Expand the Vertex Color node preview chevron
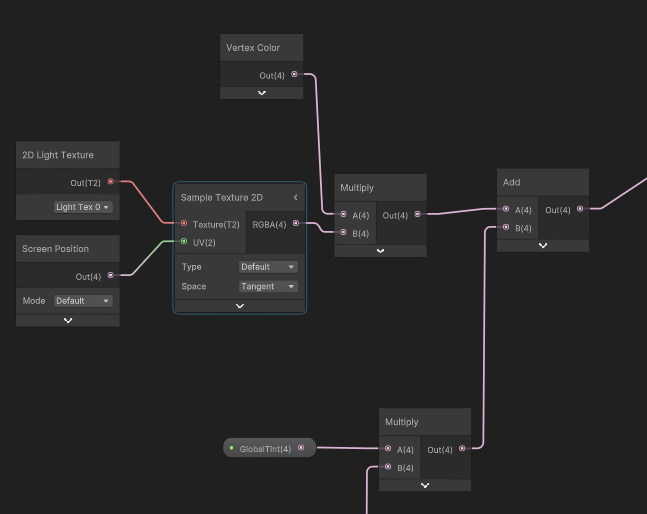647x514 pixels. (262, 93)
